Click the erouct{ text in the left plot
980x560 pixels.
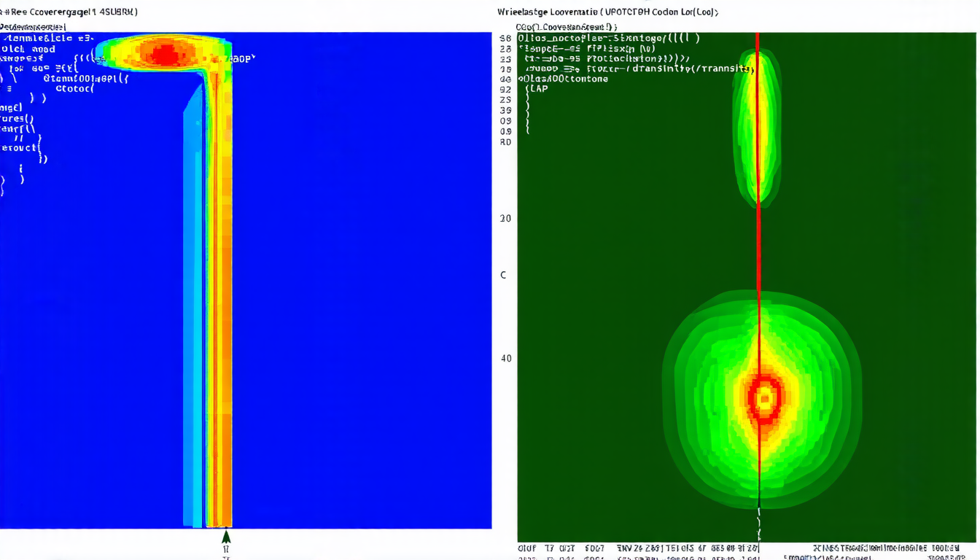click(20, 147)
